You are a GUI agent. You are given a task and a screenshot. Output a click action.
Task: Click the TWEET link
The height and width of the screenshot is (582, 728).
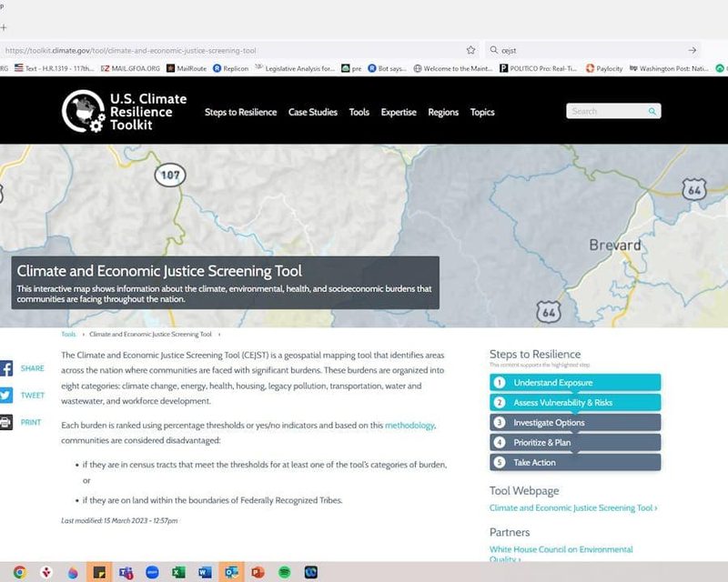click(33, 396)
